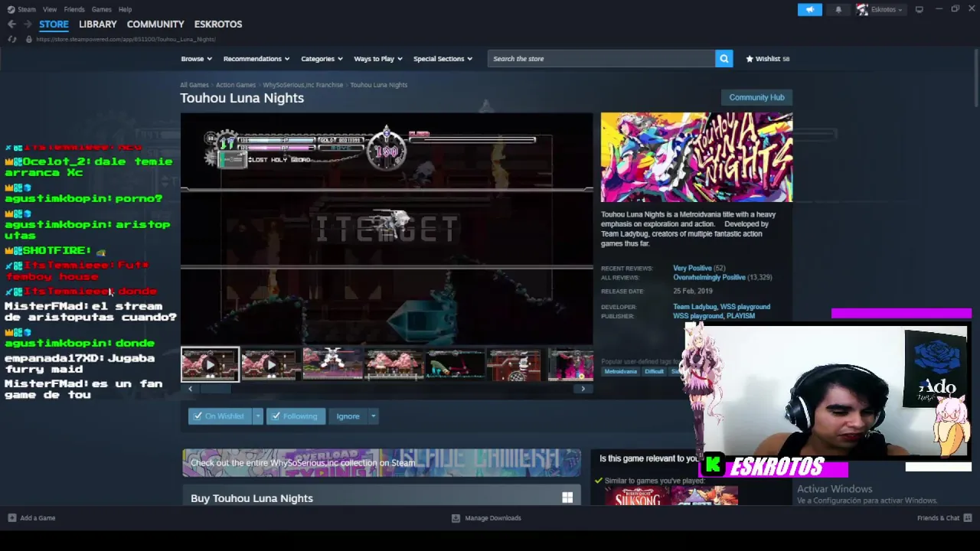
Task: Click the padlock icon beside the URL
Action: point(29,39)
